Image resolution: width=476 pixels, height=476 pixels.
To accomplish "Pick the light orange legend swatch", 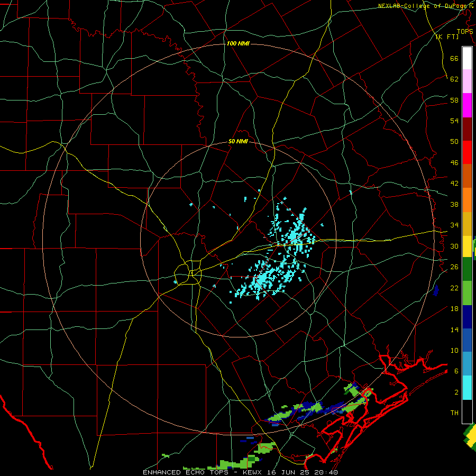I will tap(467, 200).
